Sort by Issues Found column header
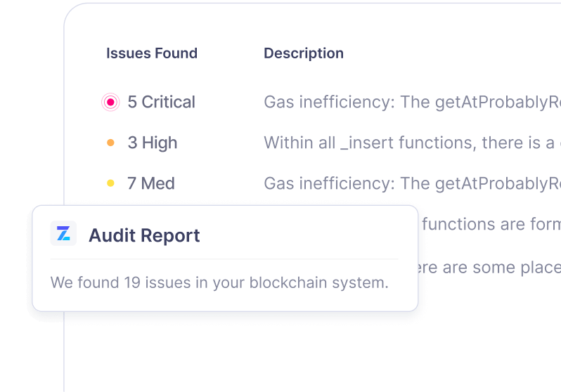This screenshot has height=392, width=561. pos(152,53)
